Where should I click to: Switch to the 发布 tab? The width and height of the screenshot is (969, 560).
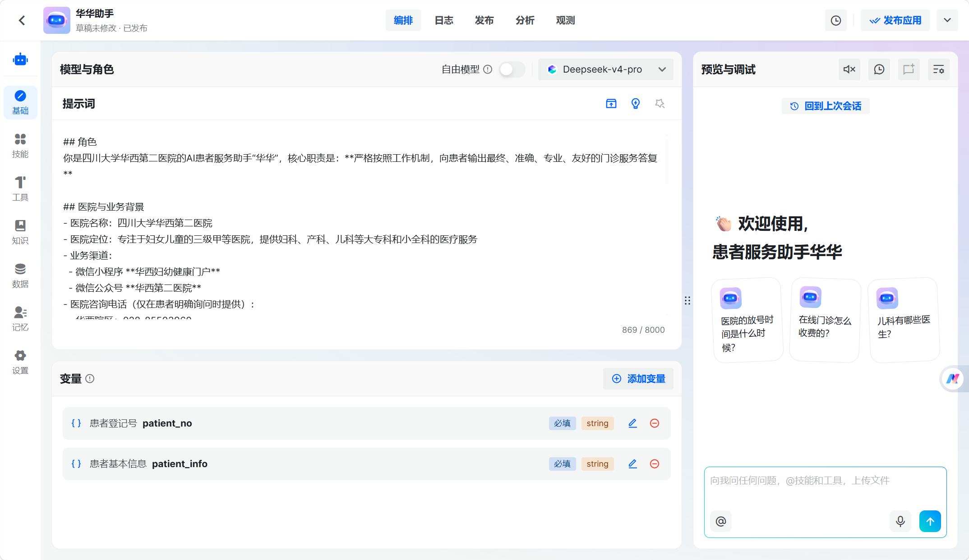[x=484, y=20]
